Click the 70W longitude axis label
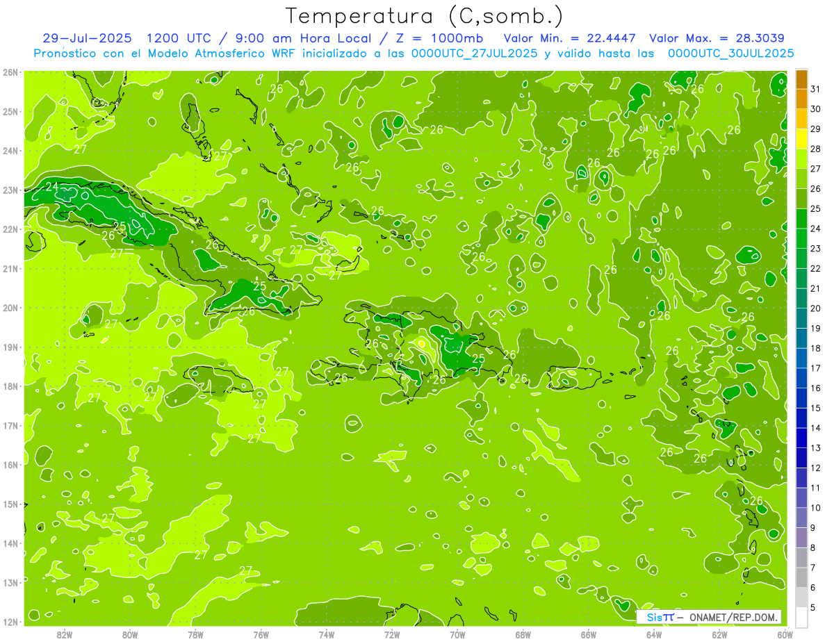Screen dimensions: 834x644 [x=457, y=634]
